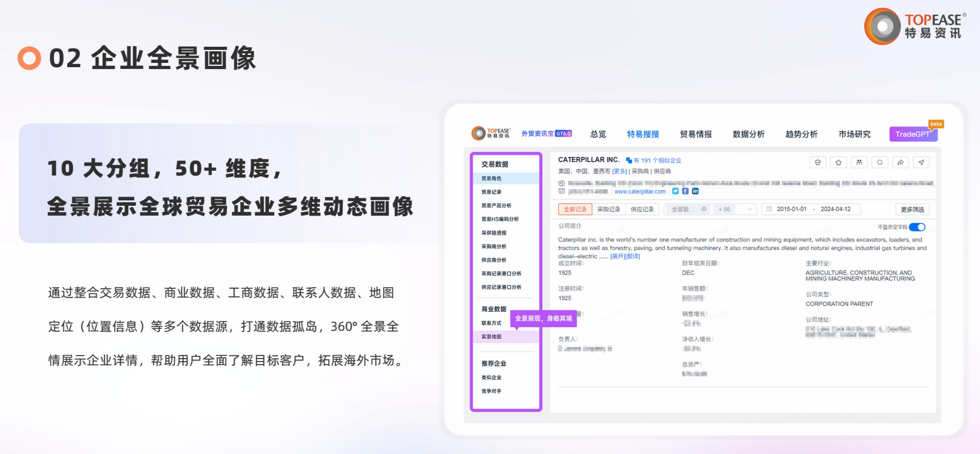Click the [更多] countries link
This screenshot has width=980, height=454.
(x=620, y=171)
